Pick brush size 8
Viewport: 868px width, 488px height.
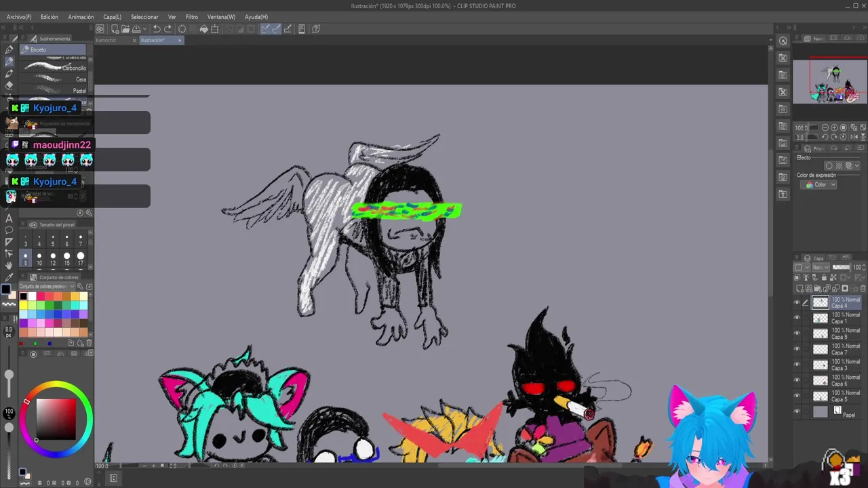pos(26,258)
